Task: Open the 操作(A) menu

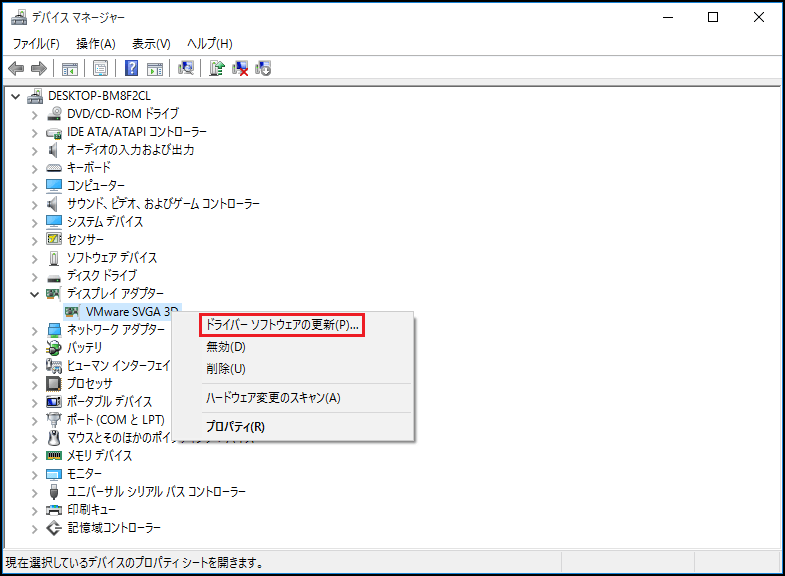Action: pyautogui.click(x=96, y=44)
